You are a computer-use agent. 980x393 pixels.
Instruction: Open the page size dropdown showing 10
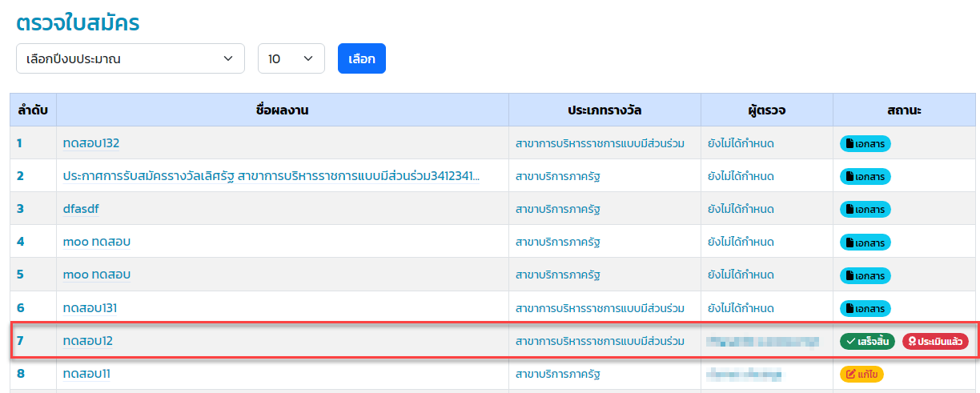[291, 58]
